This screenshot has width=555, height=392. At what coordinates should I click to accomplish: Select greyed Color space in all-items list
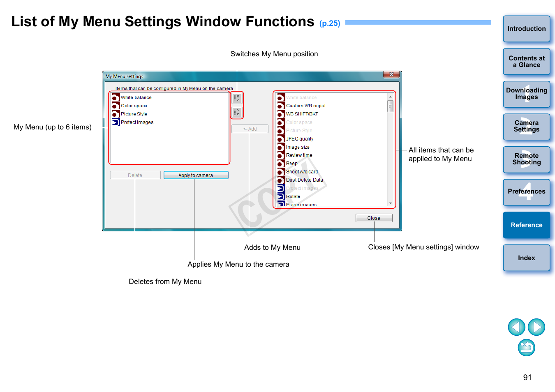pyautogui.click(x=299, y=122)
